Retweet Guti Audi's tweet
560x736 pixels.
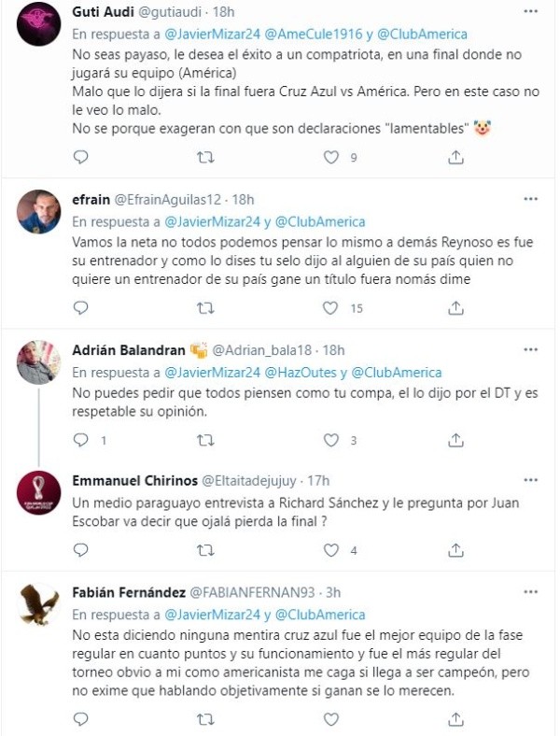point(206,158)
